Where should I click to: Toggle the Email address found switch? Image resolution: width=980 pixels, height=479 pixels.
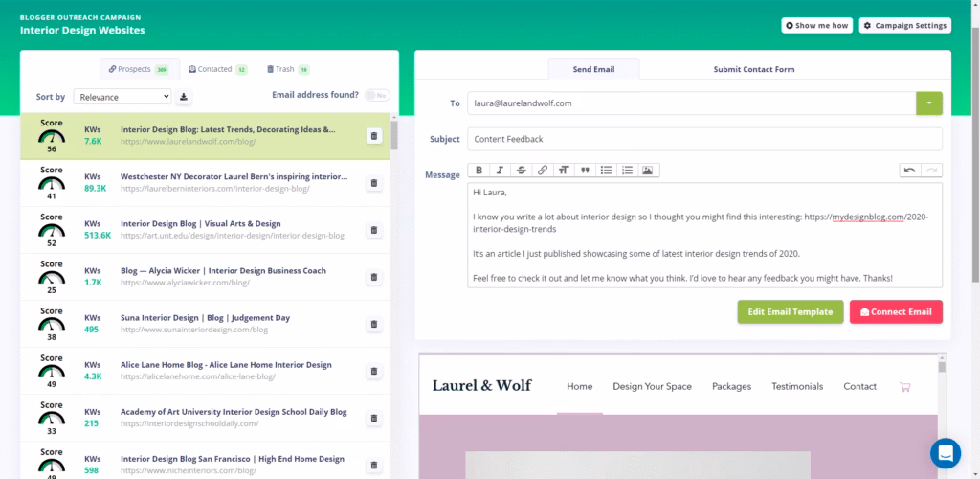click(377, 96)
